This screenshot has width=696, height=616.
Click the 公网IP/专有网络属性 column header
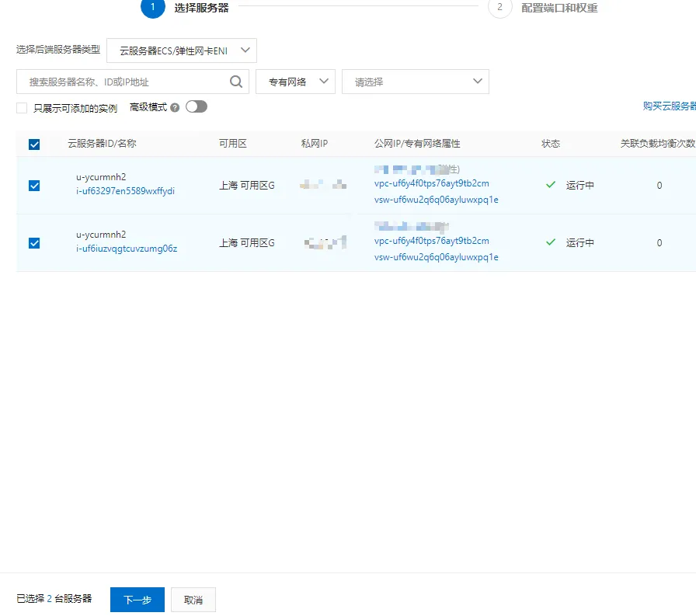[x=417, y=144]
